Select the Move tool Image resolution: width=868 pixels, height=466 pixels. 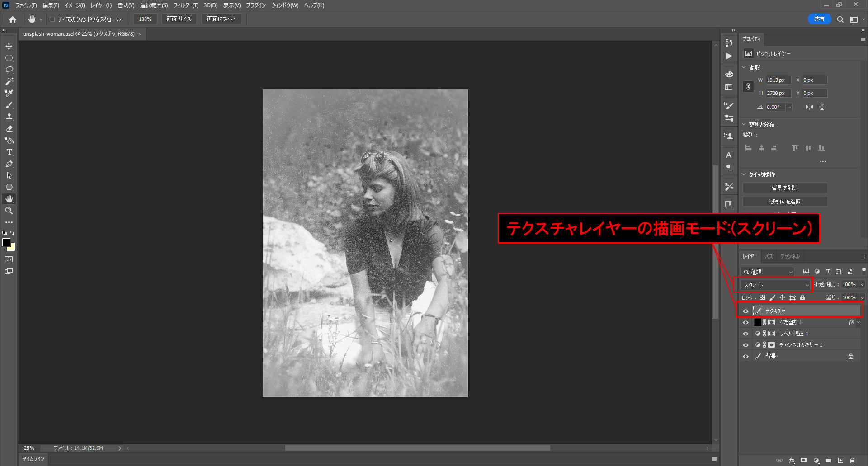pyautogui.click(x=9, y=47)
